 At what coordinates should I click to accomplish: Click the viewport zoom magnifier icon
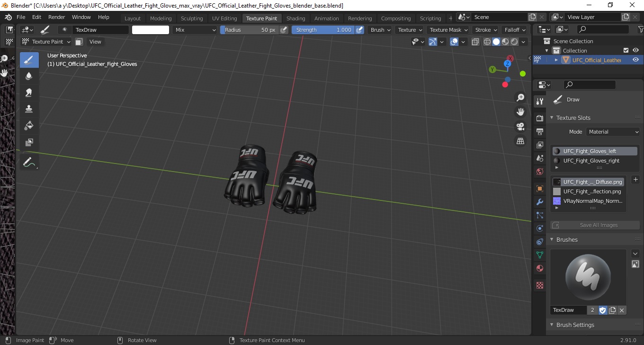pyautogui.click(x=520, y=98)
